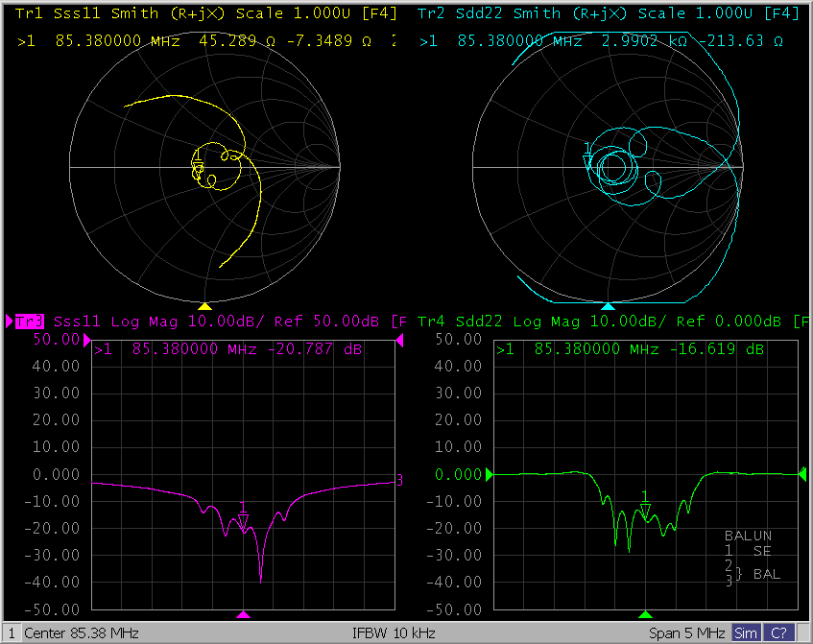Click the Tr4 marker value -16.619 dB
The width and height of the screenshot is (813, 644).
tap(717, 349)
